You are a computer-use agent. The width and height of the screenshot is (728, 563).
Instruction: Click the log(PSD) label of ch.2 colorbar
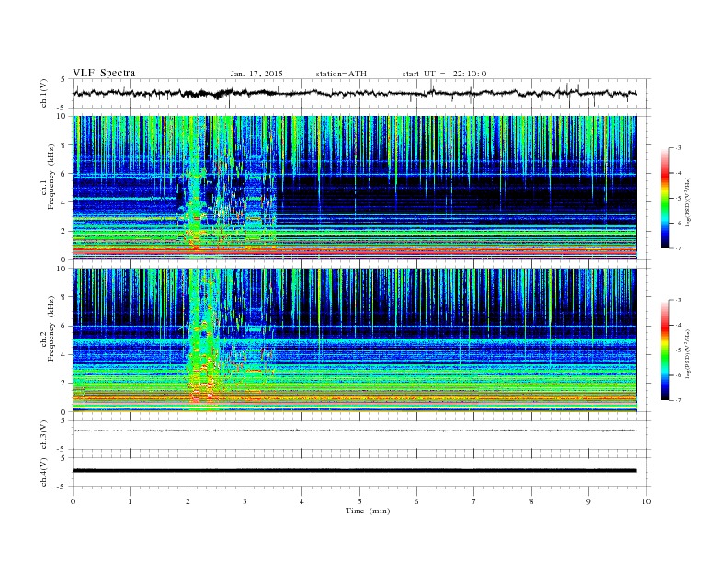[688, 352]
